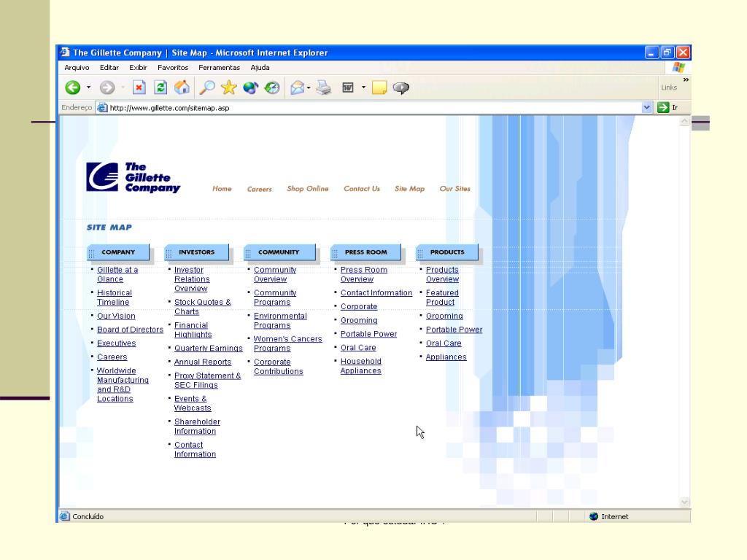Click the yellow note toolbar icon
The width and height of the screenshot is (747, 560).
click(379, 87)
